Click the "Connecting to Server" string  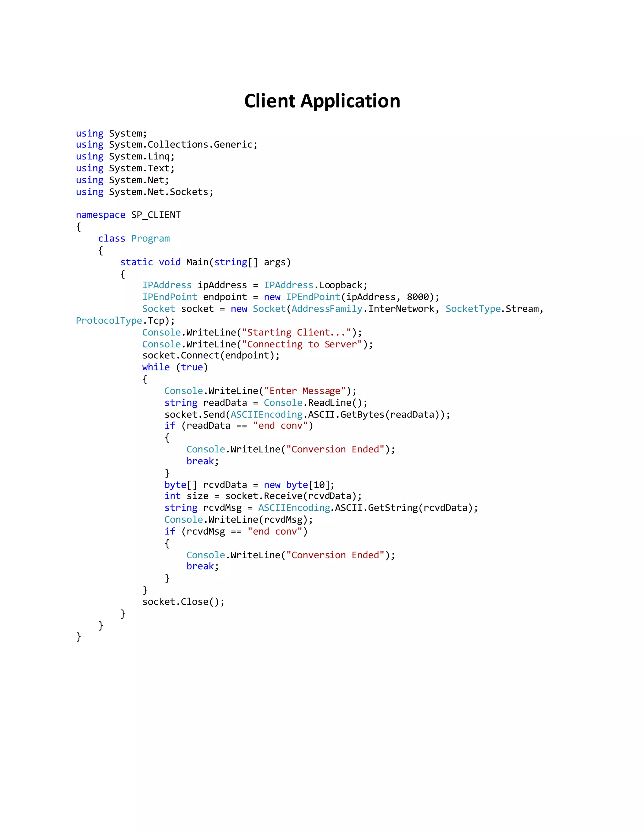pyautogui.click(x=302, y=345)
